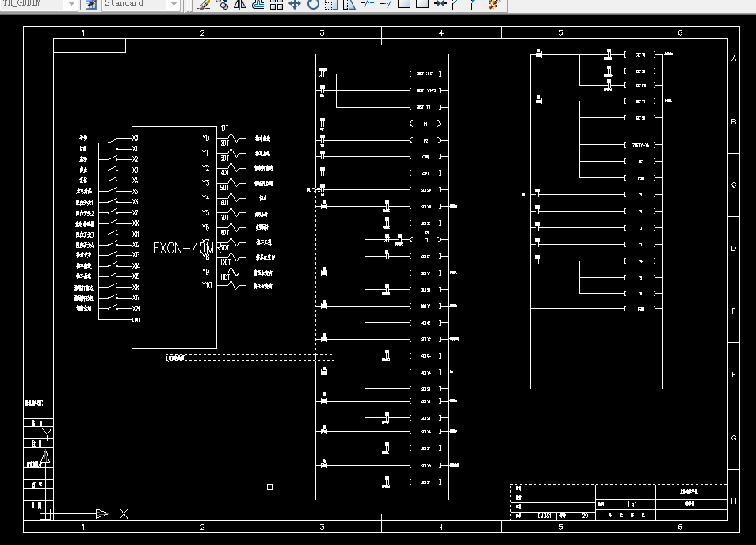Select the Stretch tool
The image size is (756, 545).
click(x=349, y=4)
